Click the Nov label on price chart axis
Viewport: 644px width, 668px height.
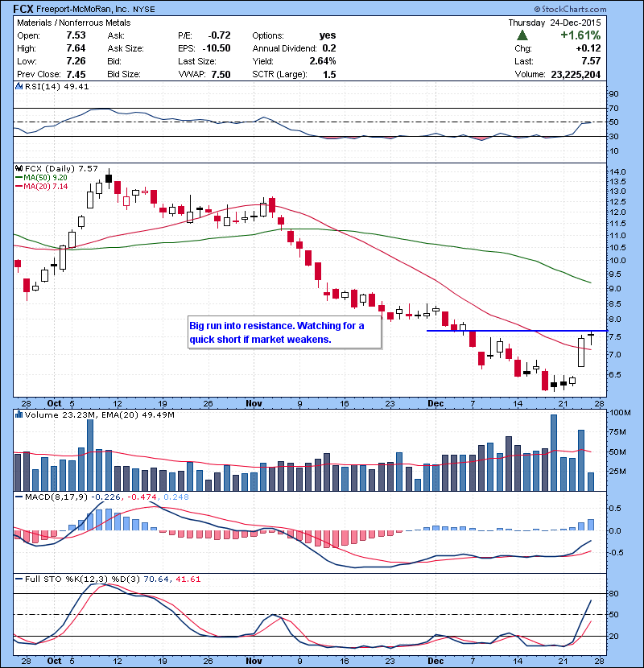coord(254,403)
